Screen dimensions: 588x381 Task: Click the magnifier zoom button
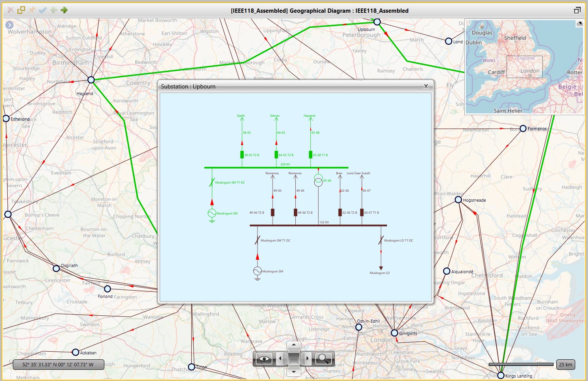323,359
